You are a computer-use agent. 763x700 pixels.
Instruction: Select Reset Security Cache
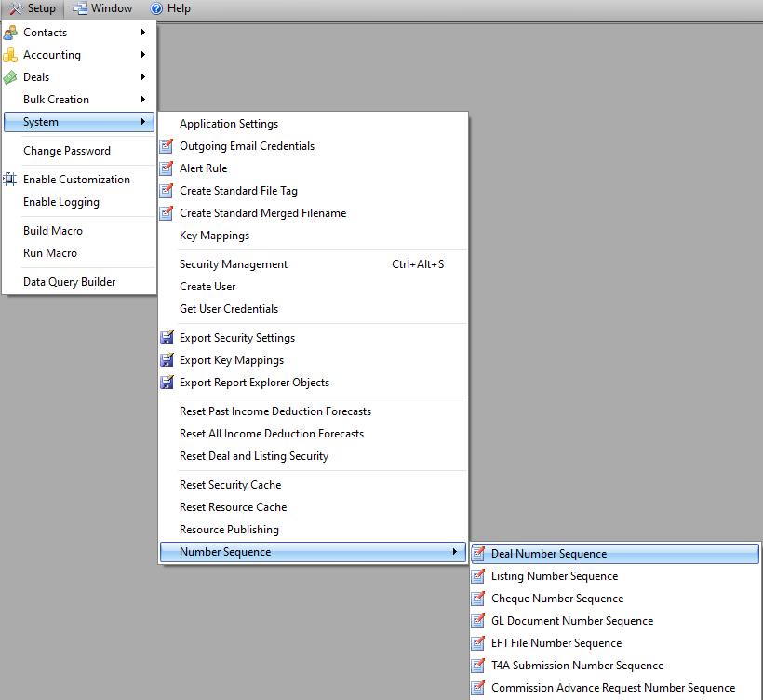tap(230, 485)
